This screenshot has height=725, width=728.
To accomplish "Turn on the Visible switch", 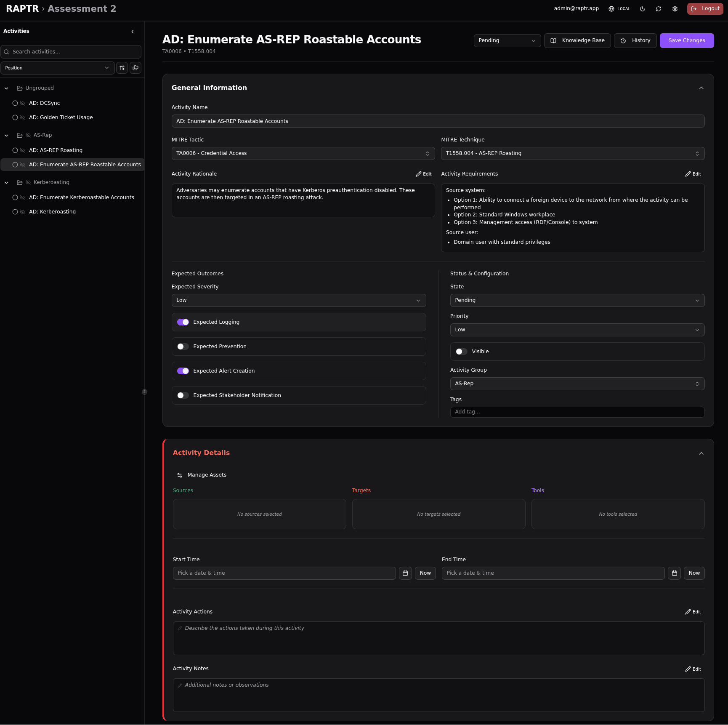I will [x=462, y=352].
